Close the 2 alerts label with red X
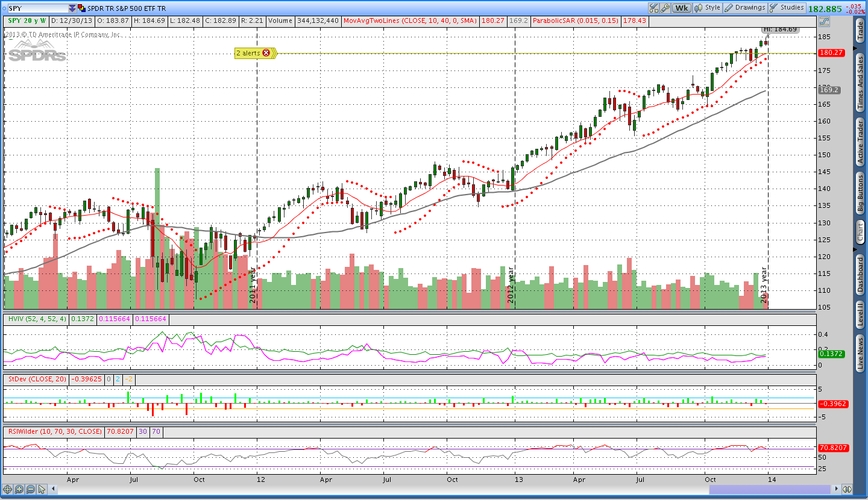Image resolution: width=868 pixels, height=500 pixels. point(266,53)
